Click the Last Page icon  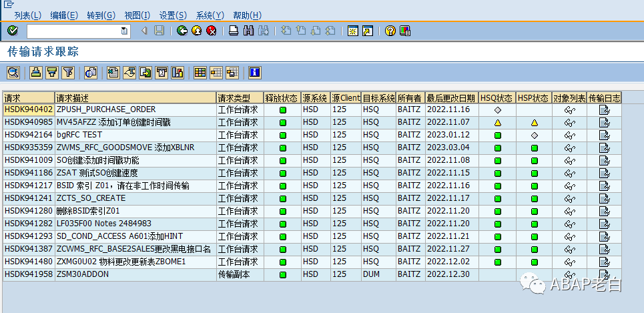tap(330, 31)
